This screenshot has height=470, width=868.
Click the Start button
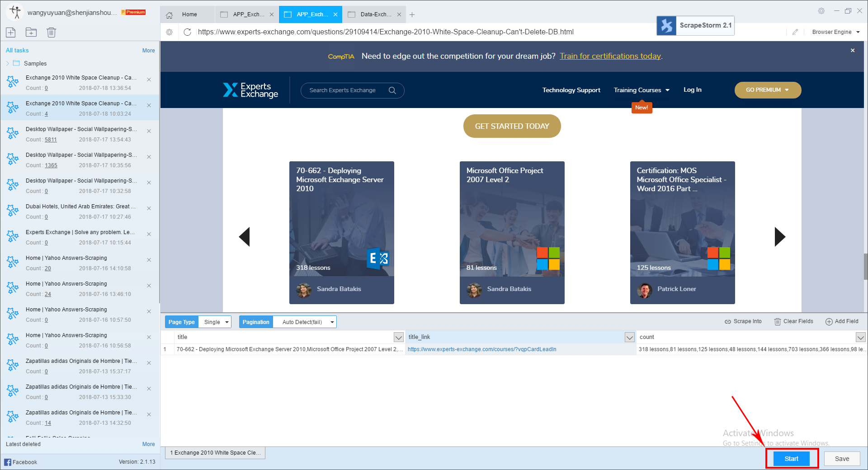click(x=791, y=459)
